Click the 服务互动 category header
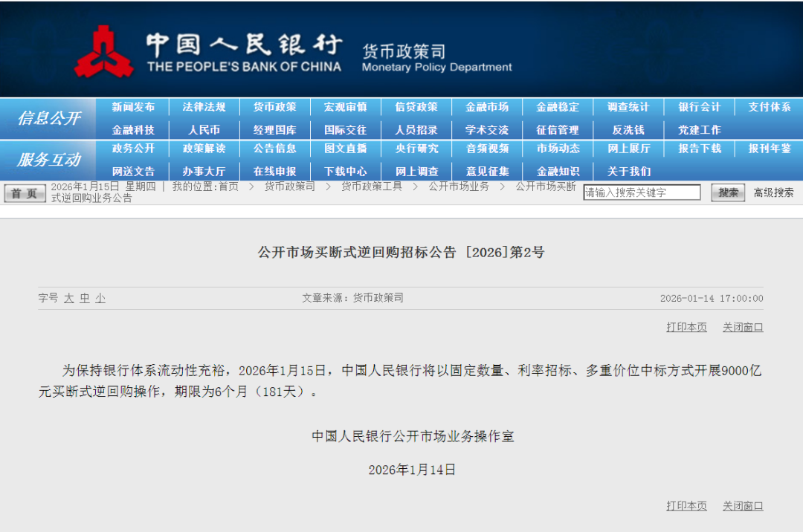 pyautogui.click(x=48, y=160)
